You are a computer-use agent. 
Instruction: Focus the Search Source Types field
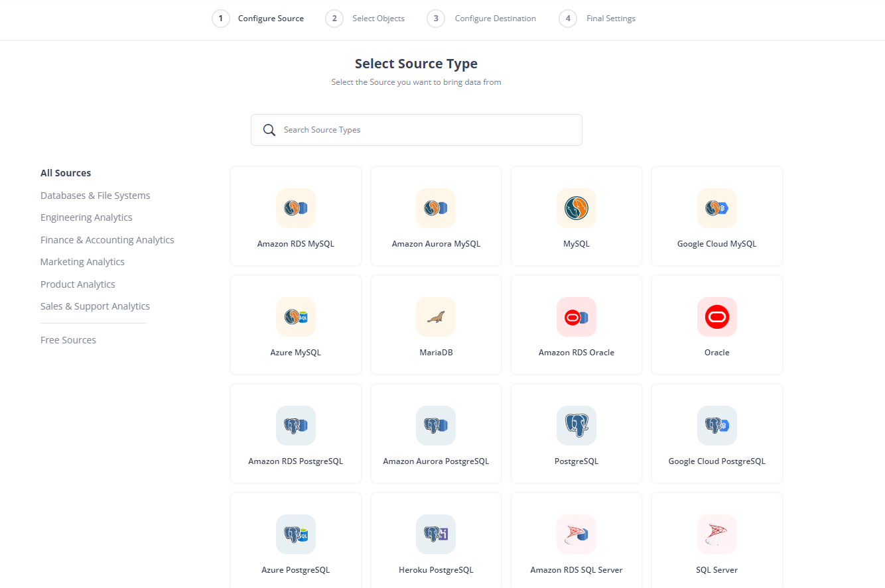pyautogui.click(x=417, y=130)
